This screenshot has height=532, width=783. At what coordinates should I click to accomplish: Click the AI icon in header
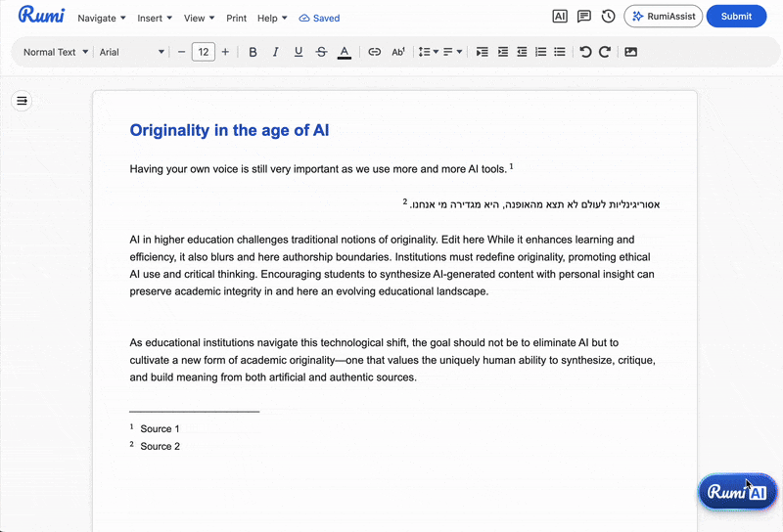point(560,17)
